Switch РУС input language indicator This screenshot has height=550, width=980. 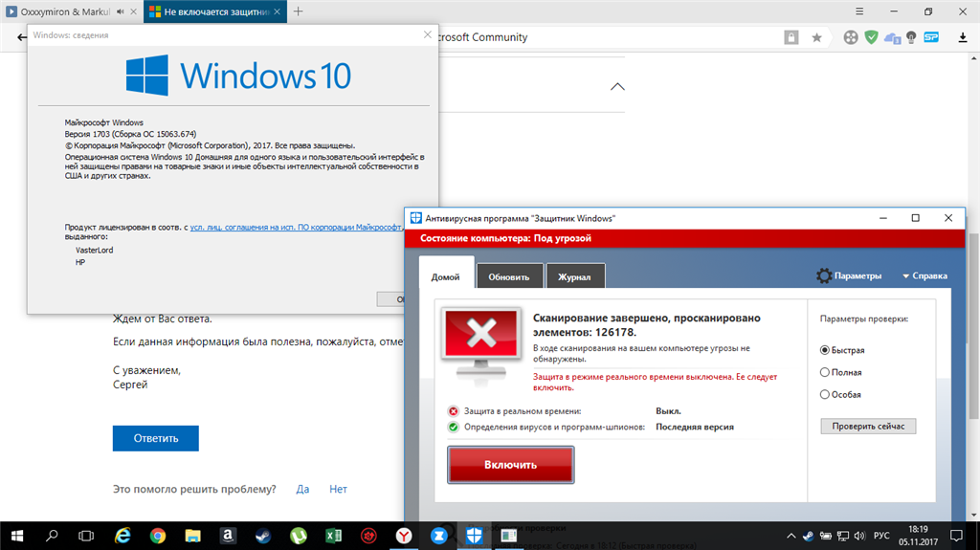coord(881,536)
